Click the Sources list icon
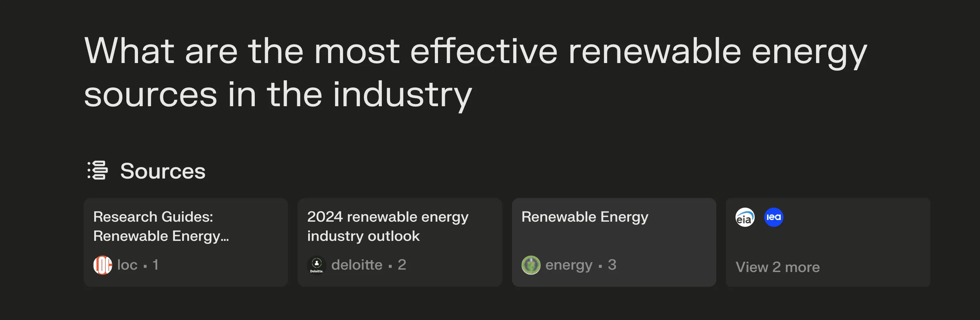 coord(98,170)
